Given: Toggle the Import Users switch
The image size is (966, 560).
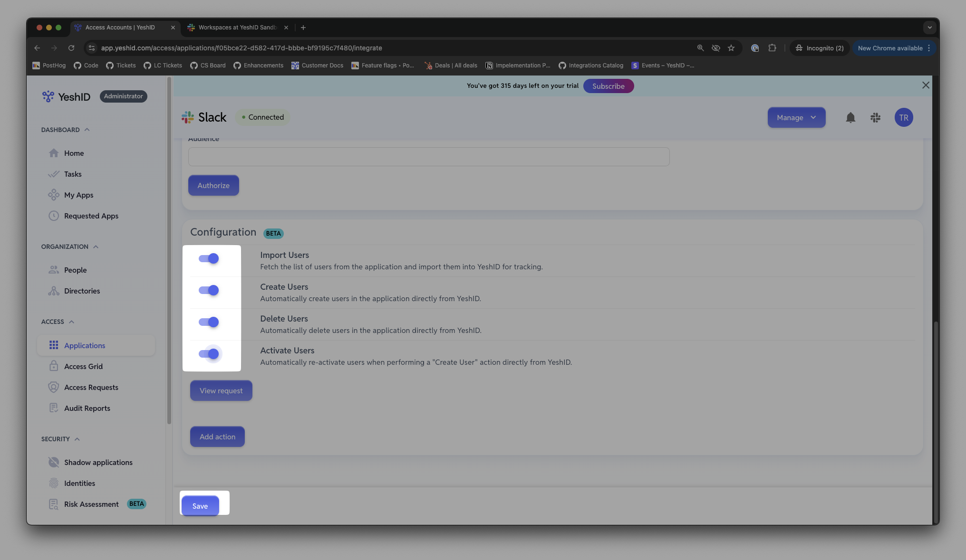Looking at the screenshot, I should click(209, 258).
